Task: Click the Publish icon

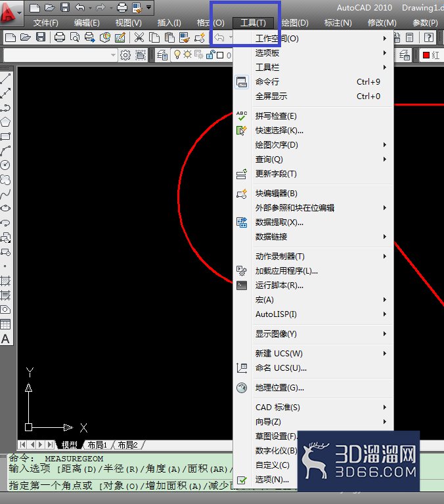Action: [90, 37]
